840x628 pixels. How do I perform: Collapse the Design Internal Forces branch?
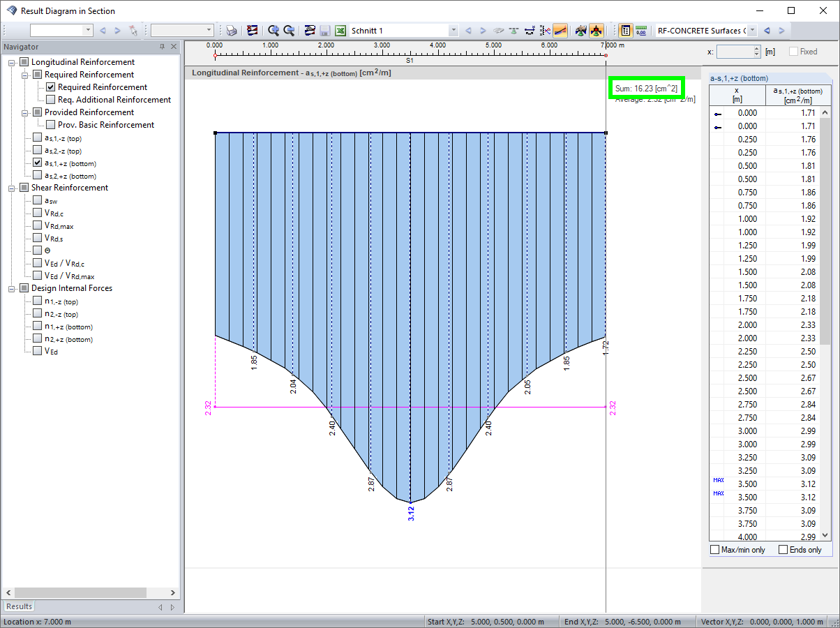[x=10, y=288]
